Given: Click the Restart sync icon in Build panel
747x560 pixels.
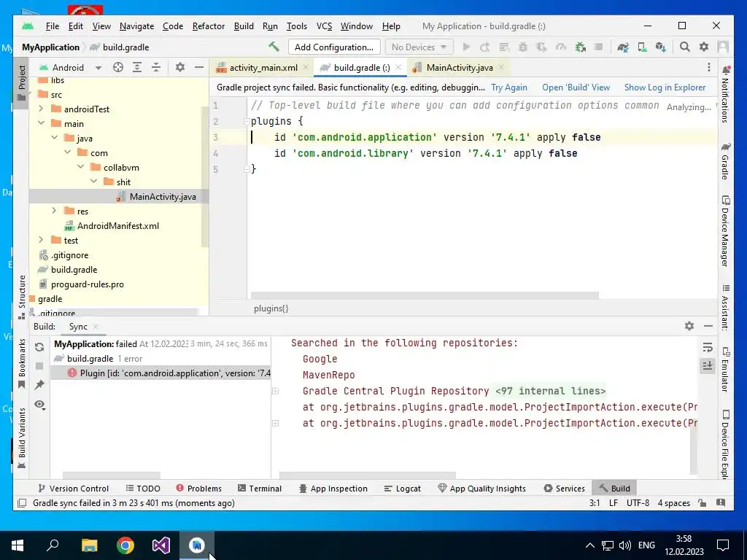Looking at the screenshot, I should [39, 347].
